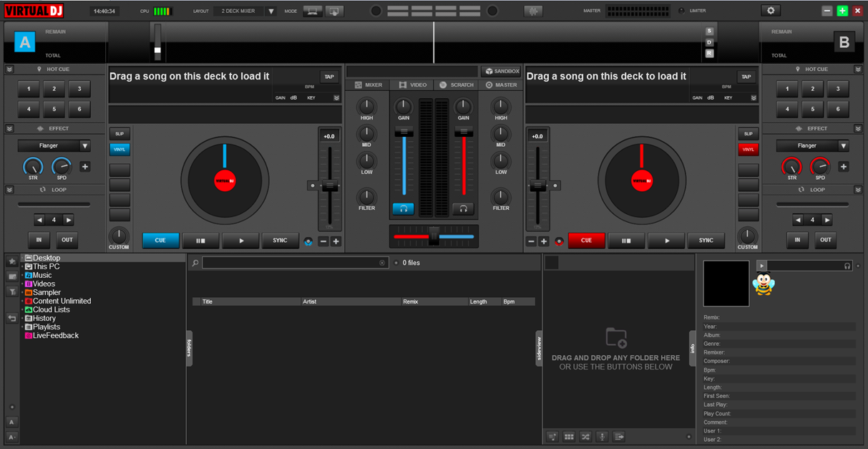Click the blue record-style icon beside deck A SYNC
Viewport: 868px width, 449px height.
(308, 241)
